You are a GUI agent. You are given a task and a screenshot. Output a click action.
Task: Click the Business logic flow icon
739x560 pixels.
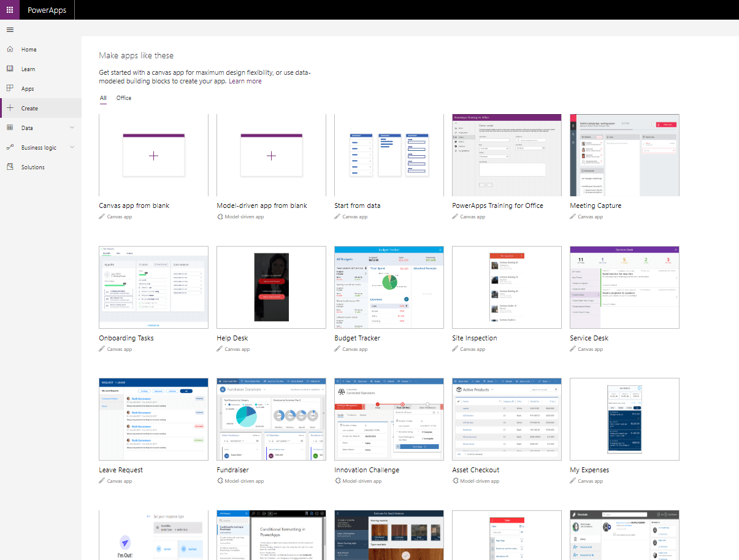pos(10,147)
